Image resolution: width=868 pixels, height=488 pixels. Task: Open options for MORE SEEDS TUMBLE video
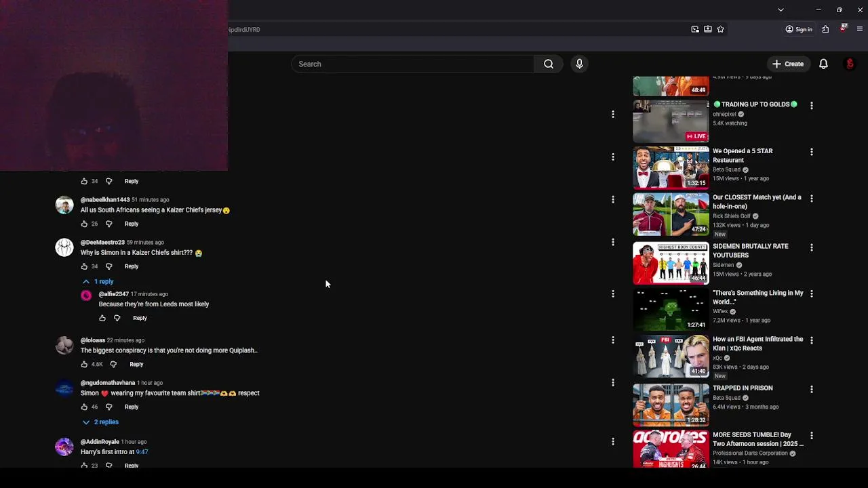(811, 436)
